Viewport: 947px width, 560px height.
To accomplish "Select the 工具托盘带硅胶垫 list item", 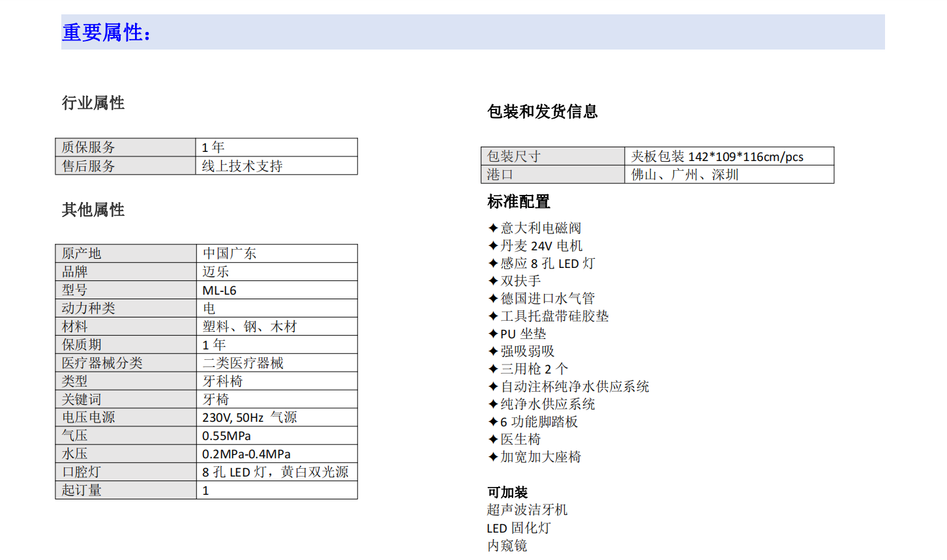I will (549, 316).
